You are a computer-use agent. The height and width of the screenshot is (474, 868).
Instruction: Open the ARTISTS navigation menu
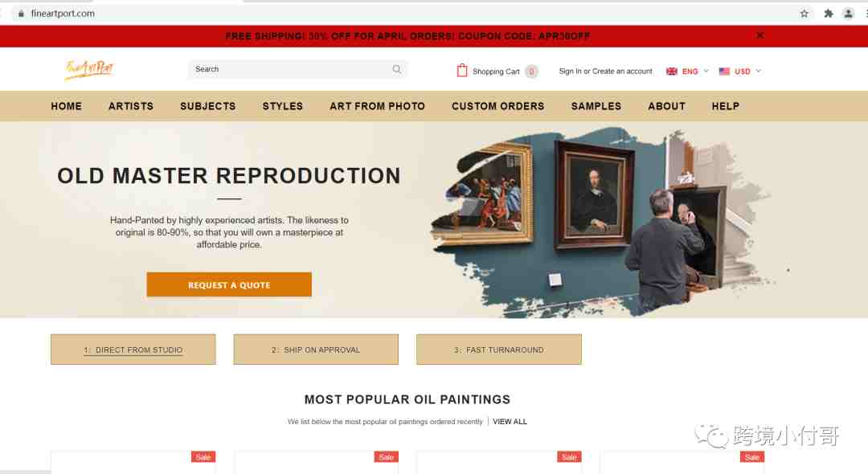point(131,106)
